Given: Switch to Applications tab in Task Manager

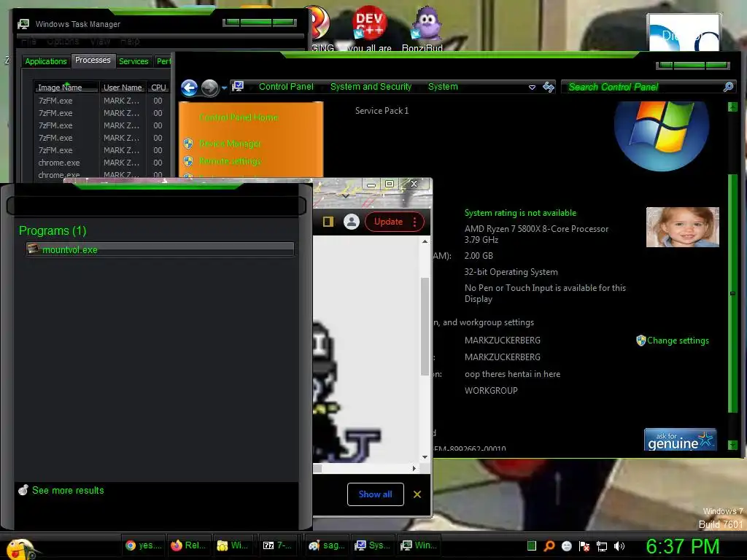Looking at the screenshot, I should point(46,61).
